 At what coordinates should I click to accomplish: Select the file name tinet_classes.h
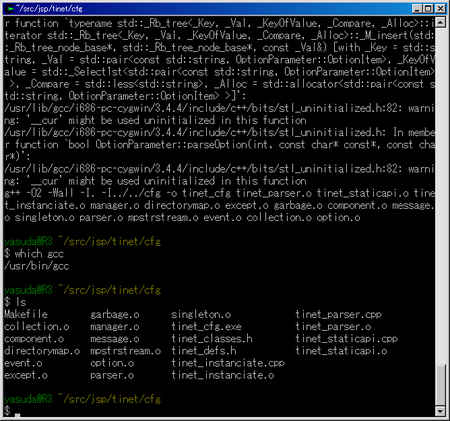[x=212, y=339]
